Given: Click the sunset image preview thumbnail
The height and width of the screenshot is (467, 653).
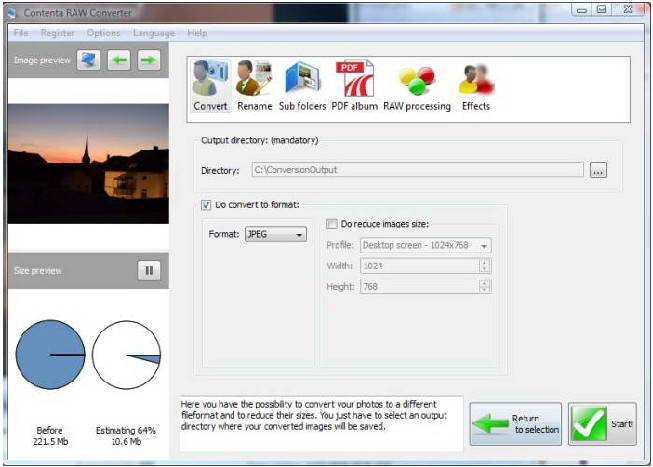Looking at the screenshot, I should tap(88, 164).
